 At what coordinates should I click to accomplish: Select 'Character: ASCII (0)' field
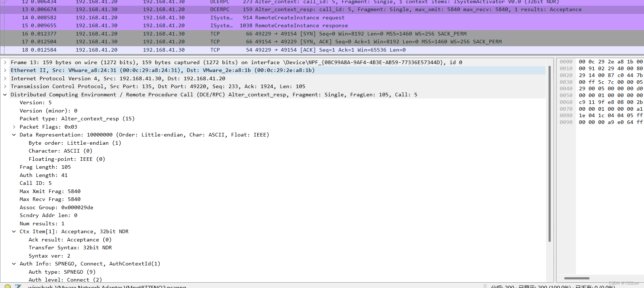pos(60,151)
